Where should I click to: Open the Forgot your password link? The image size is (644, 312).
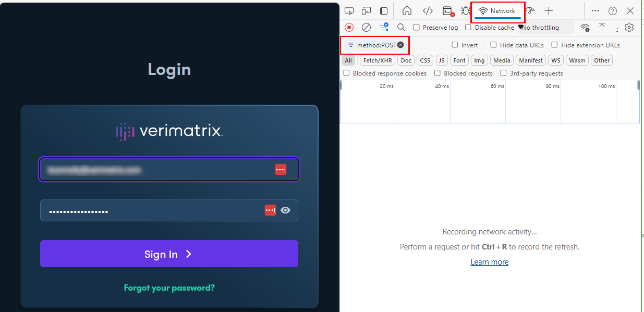169,288
